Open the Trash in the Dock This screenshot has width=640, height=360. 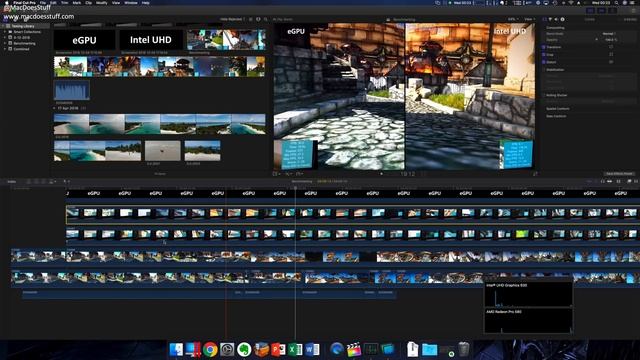(464, 350)
